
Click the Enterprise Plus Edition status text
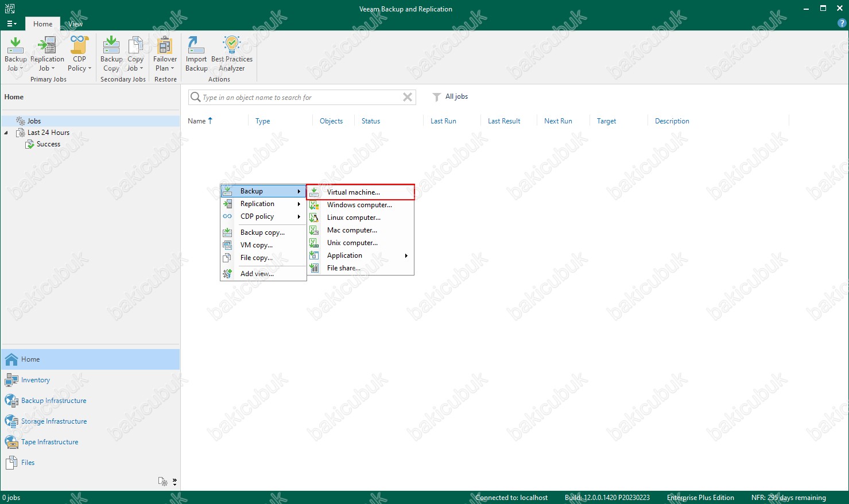tap(700, 498)
